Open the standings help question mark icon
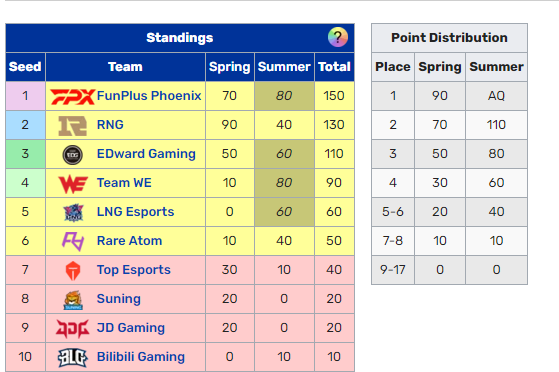 338,37
